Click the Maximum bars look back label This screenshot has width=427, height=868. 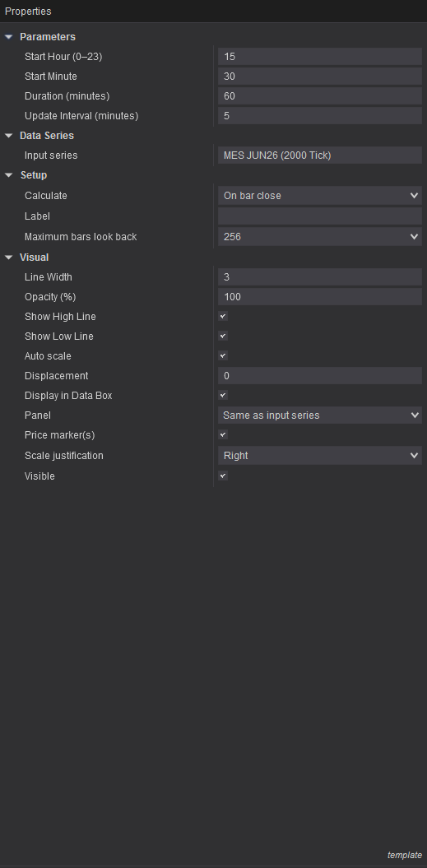(x=81, y=237)
